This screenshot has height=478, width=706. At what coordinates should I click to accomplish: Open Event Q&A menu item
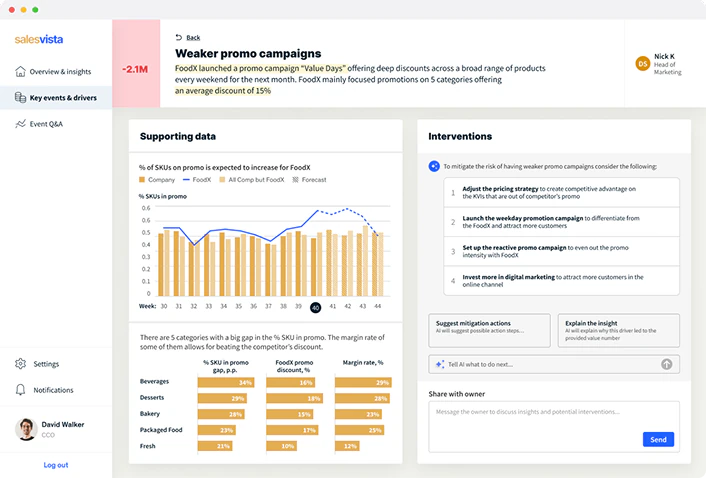pos(56,124)
